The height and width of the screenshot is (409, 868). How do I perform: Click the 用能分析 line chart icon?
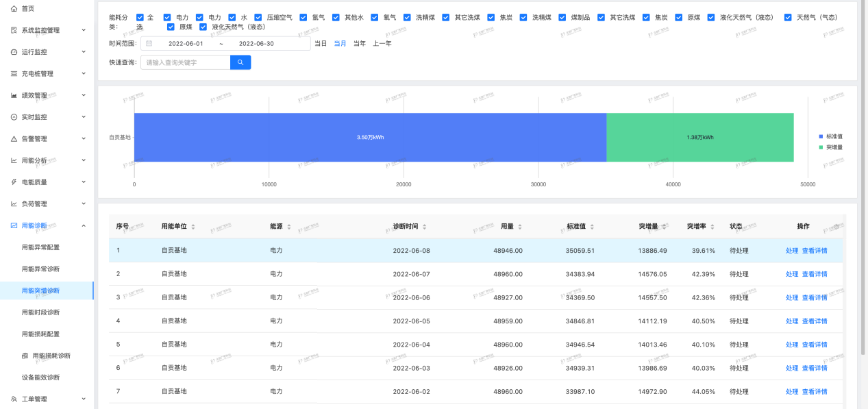tap(14, 160)
